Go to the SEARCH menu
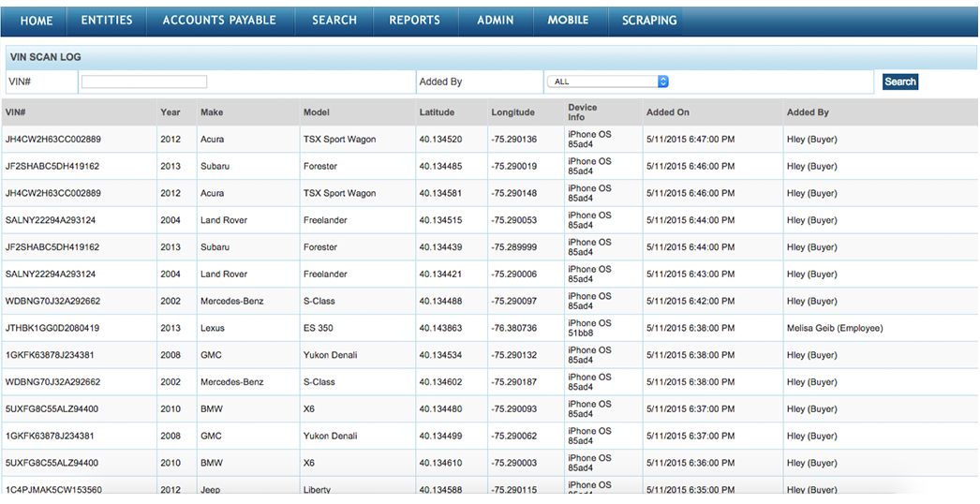 [x=334, y=20]
